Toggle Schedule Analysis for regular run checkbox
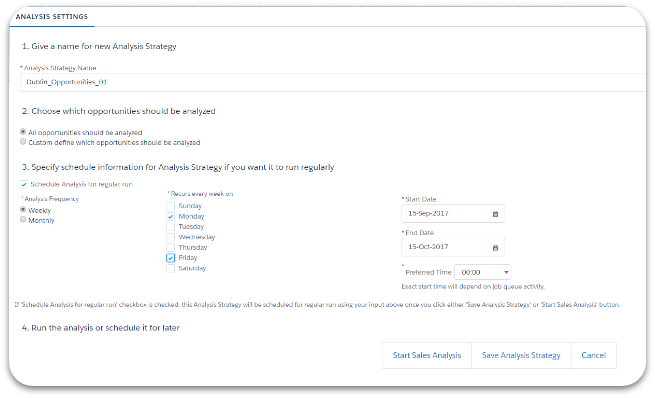 click(x=24, y=184)
